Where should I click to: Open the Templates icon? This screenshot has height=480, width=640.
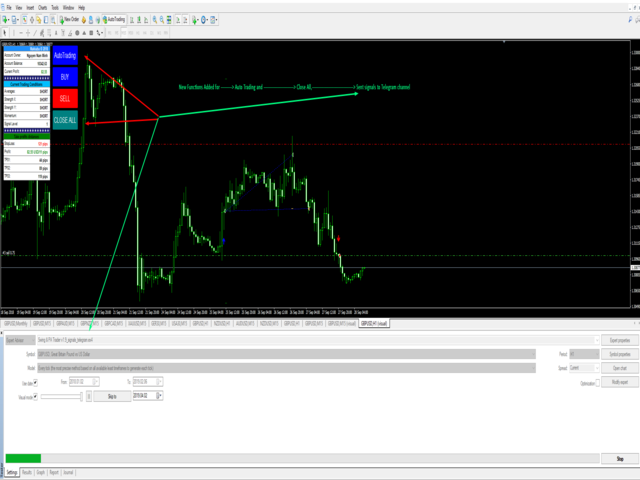[213, 20]
